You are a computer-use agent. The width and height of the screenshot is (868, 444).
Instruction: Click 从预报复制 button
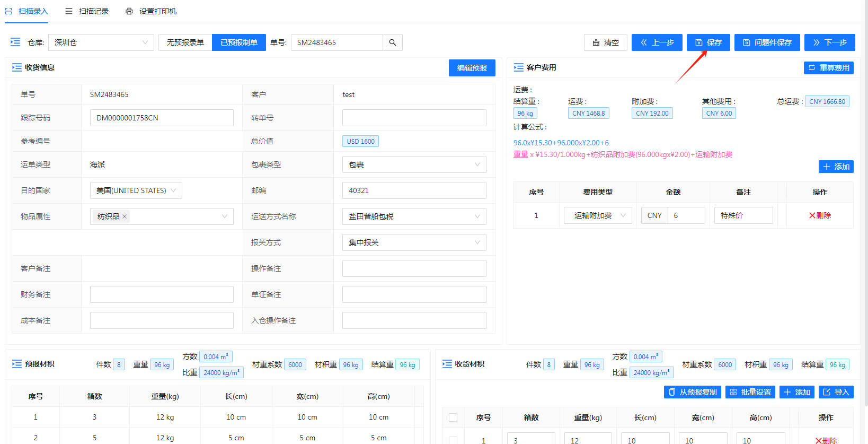692,392
